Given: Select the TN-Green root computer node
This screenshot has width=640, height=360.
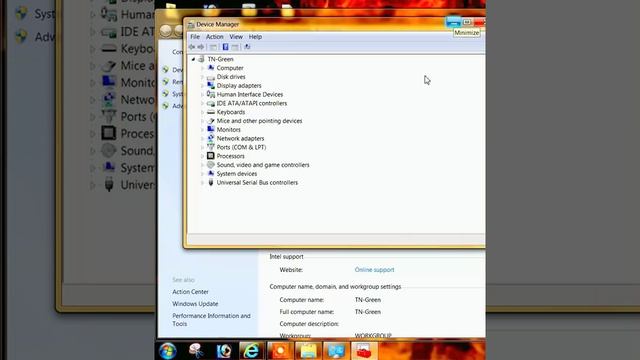Looking at the screenshot, I should [x=220, y=59].
